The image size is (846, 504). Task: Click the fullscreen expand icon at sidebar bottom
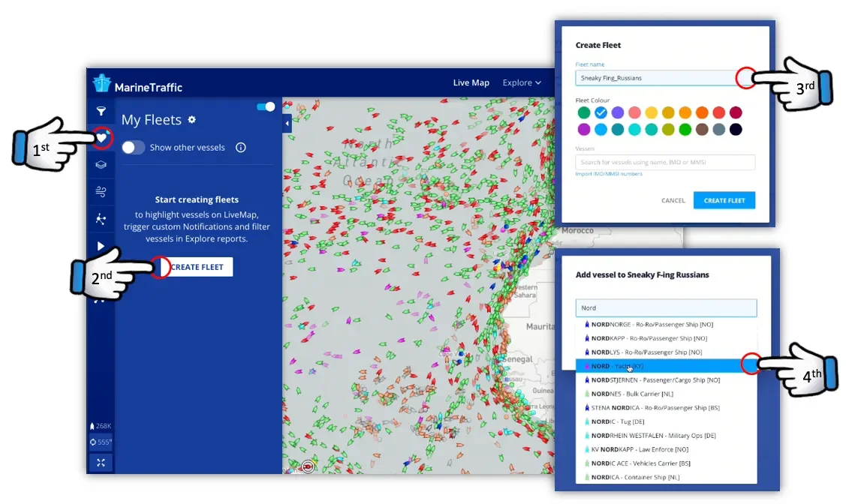point(101,463)
